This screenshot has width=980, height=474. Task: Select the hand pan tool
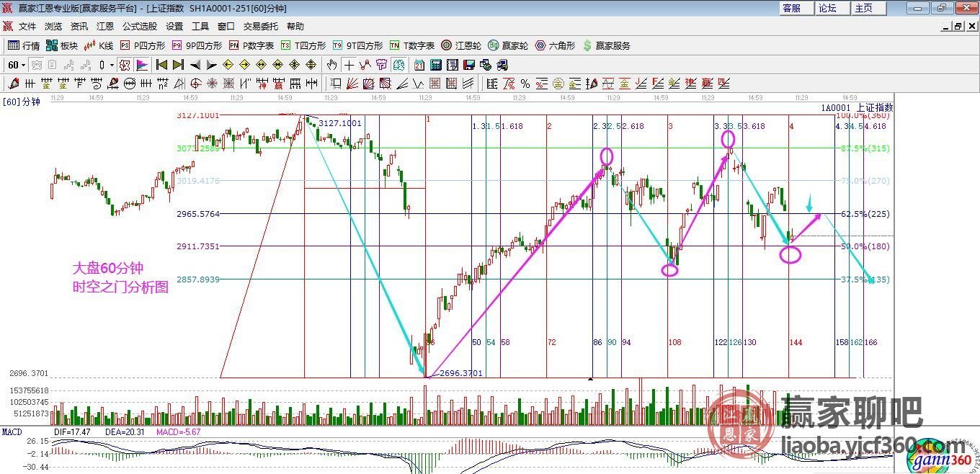(331, 65)
